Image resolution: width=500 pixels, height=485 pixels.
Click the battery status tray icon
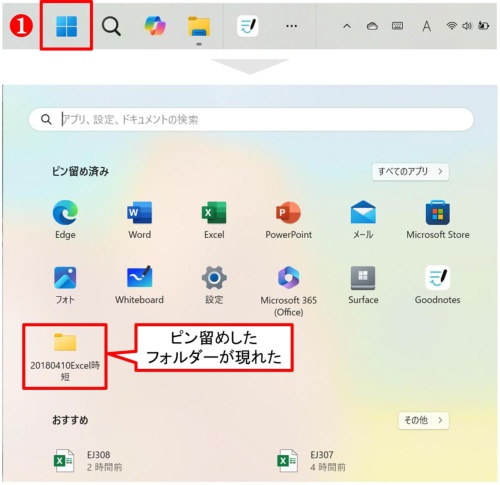coord(483,26)
